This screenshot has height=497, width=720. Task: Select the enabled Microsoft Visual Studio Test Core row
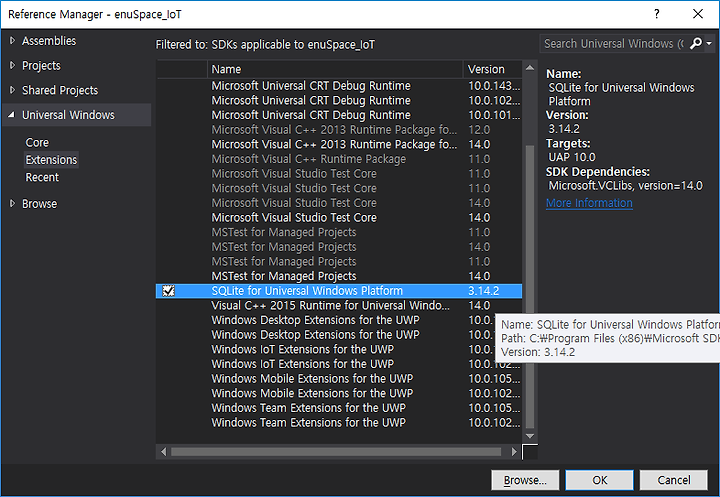pyautogui.click(x=339, y=218)
